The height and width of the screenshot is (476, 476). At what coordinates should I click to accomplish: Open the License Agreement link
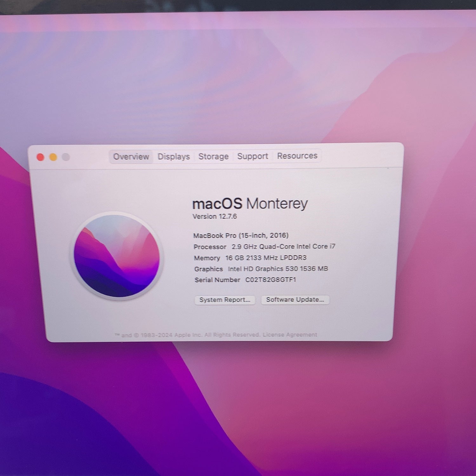pos(290,335)
